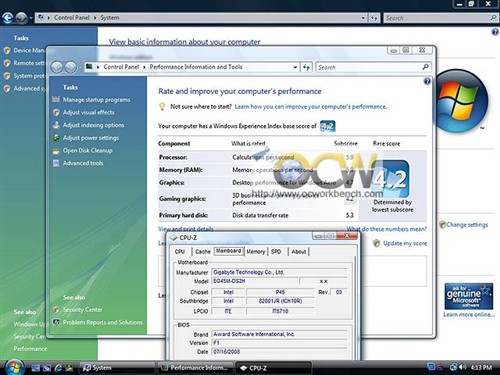Image resolution: width=500 pixels, height=375 pixels.
Task: Open the SPD tab in CPU-Z
Action: pos(276,252)
